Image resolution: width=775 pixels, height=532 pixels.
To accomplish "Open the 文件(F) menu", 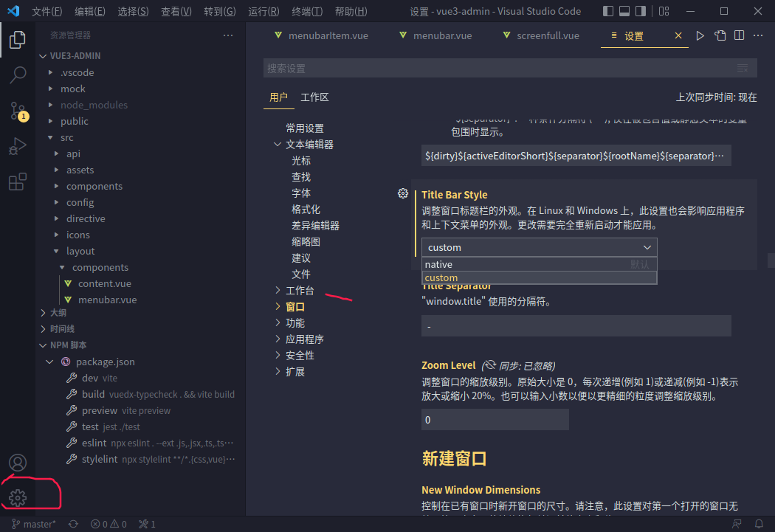I will point(47,11).
